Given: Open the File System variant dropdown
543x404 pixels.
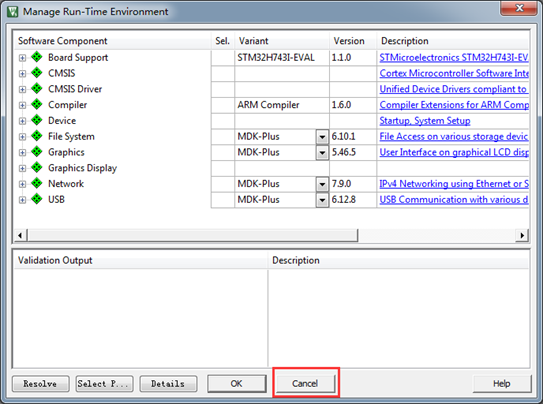Looking at the screenshot, I should click(322, 137).
